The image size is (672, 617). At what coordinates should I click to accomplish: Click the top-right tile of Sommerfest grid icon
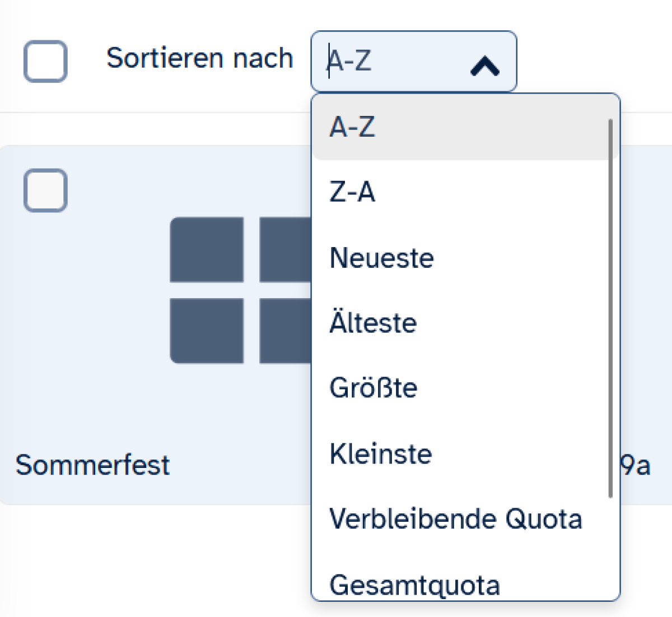click(x=285, y=249)
